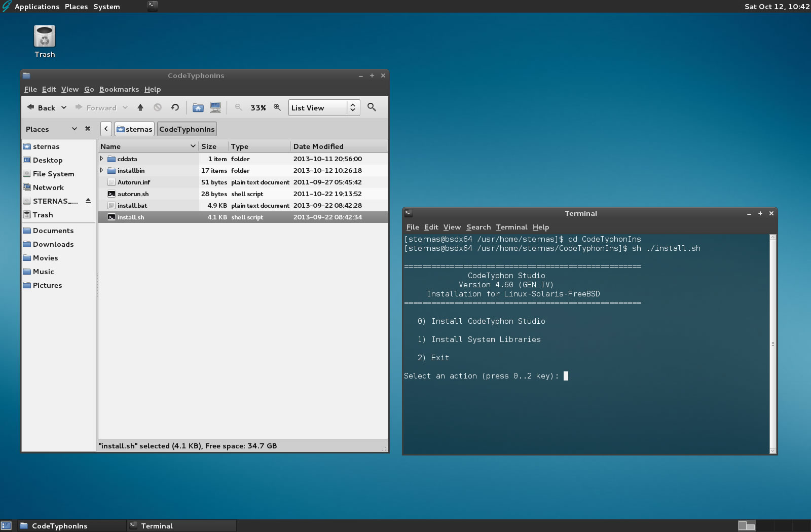Select the install.bat file icon
This screenshot has width=811, height=532.
click(112, 206)
